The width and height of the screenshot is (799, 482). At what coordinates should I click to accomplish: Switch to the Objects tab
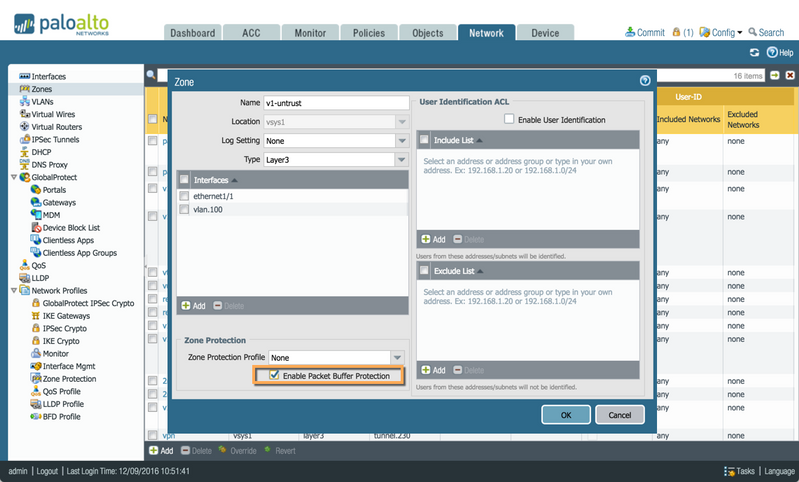pos(428,33)
